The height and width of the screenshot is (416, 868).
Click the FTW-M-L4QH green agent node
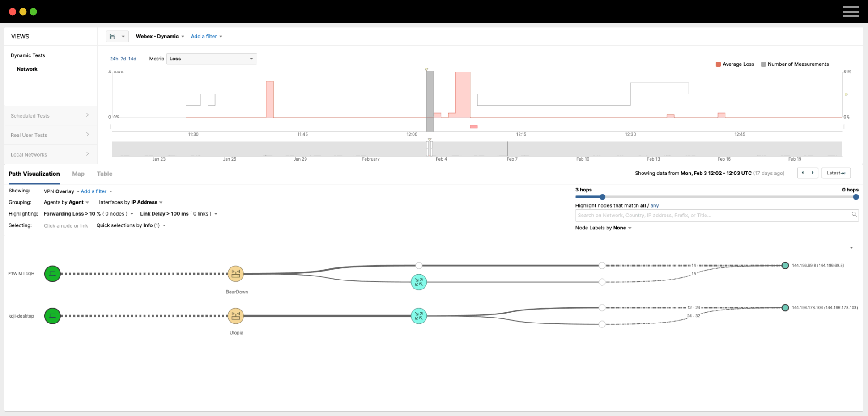(52, 274)
